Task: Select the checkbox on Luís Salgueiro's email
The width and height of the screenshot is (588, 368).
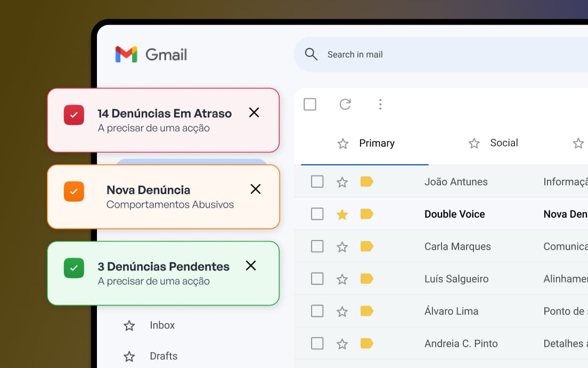Action: (x=317, y=278)
